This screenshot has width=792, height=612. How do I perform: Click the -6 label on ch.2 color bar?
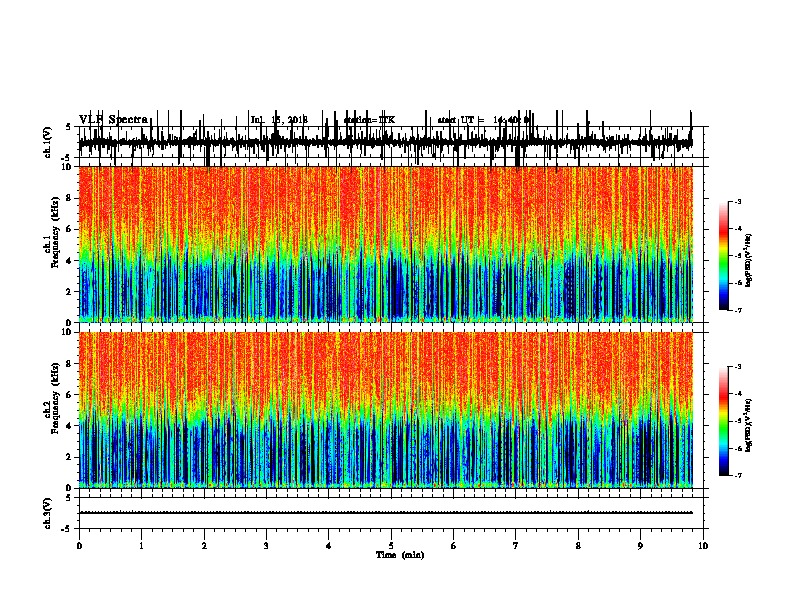pyautogui.click(x=738, y=448)
